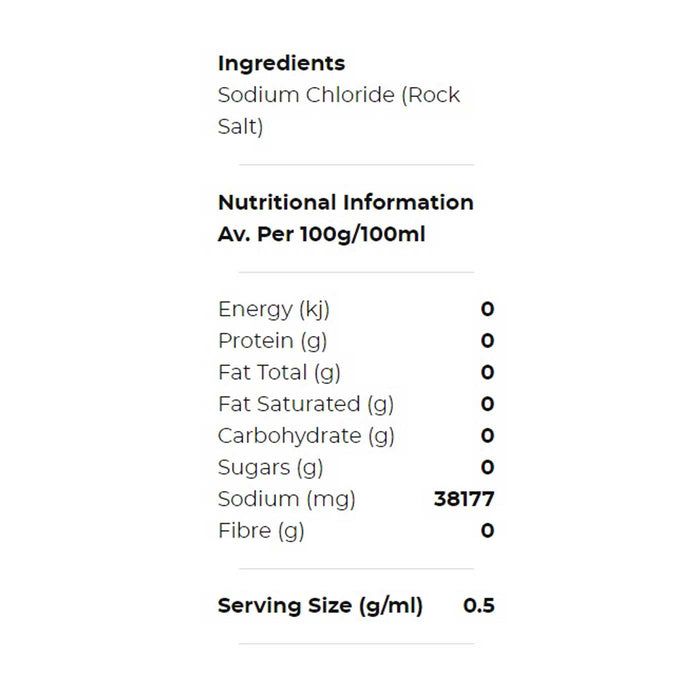Click the Fibre (g) row label

coord(261,531)
